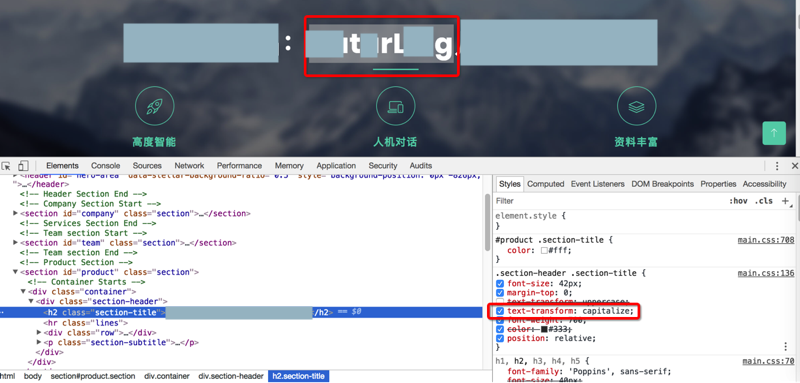Select the h2 class section-title node
Screen dimensions: 800x383
[x=241, y=312]
